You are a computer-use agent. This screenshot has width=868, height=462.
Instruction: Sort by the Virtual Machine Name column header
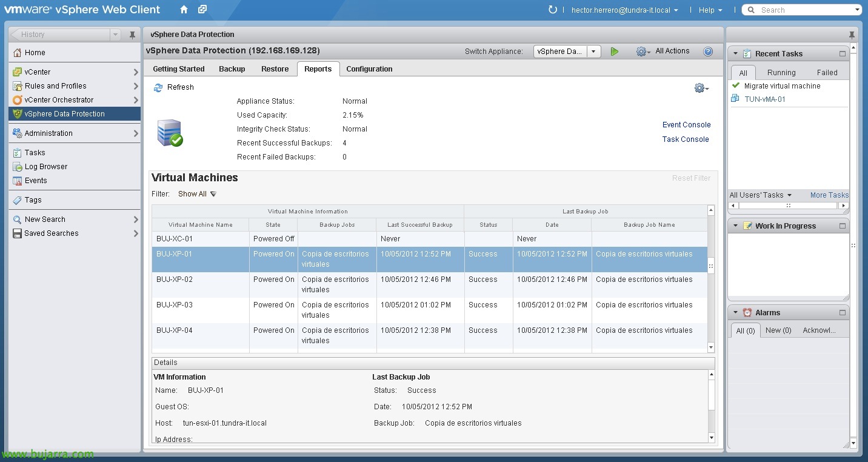201,225
